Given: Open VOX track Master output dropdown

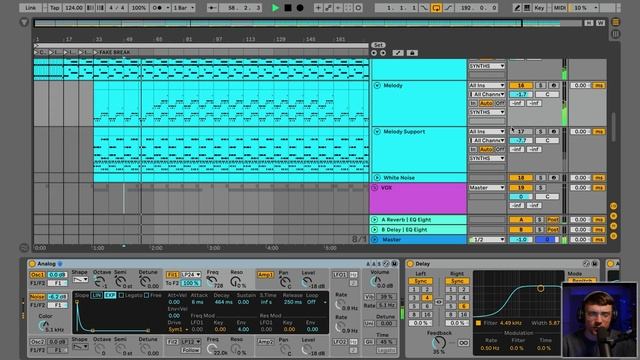Looking at the screenshot, I should 487,187.
